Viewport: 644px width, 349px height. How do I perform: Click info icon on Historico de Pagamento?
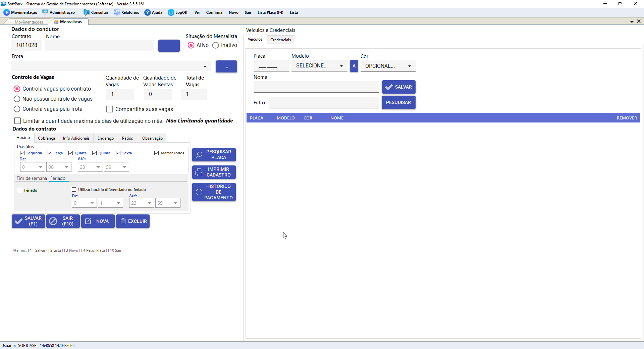[199, 192]
